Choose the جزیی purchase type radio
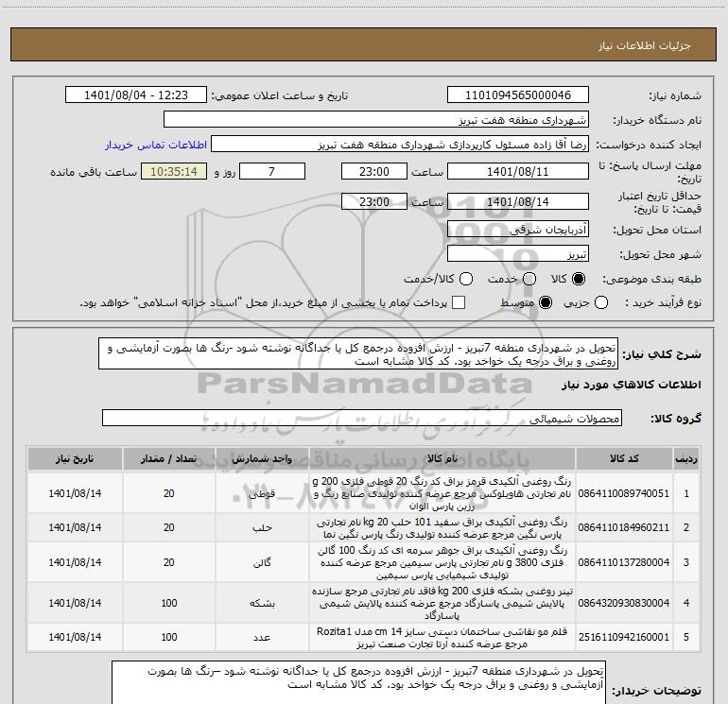Viewport: 728px width, 704px height. coord(600,302)
